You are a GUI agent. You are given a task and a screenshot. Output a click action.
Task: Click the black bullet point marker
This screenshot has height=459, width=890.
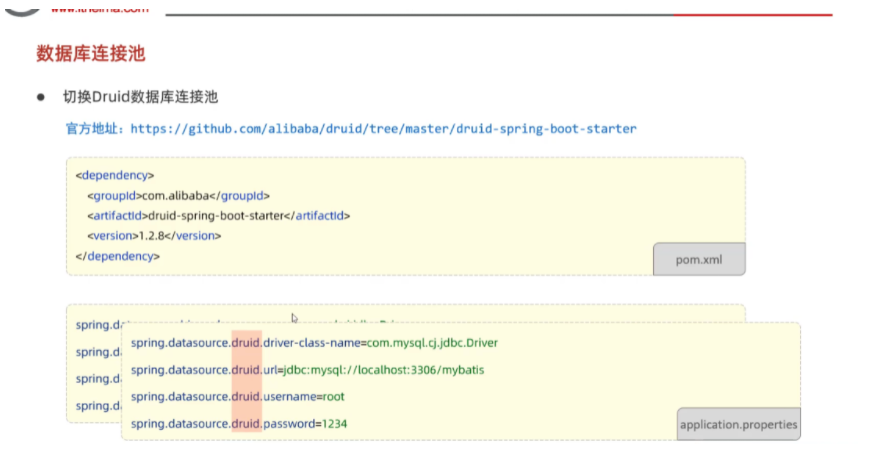[42, 98]
